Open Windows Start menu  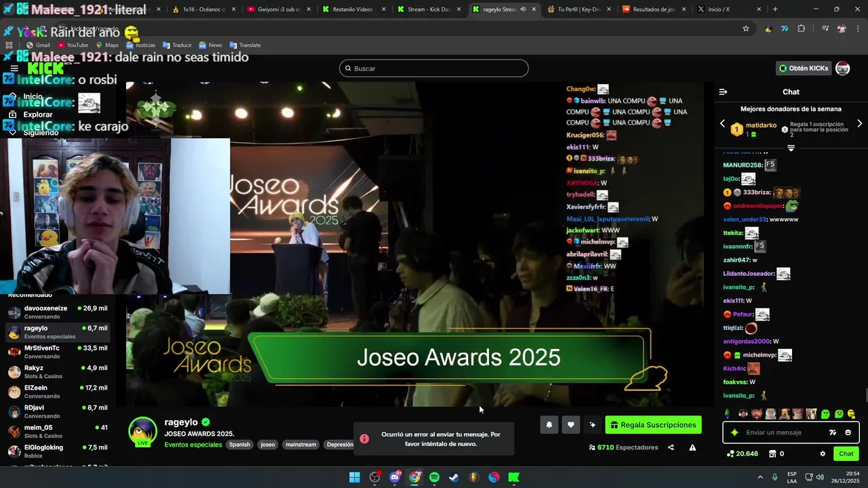pyautogui.click(x=355, y=477)
